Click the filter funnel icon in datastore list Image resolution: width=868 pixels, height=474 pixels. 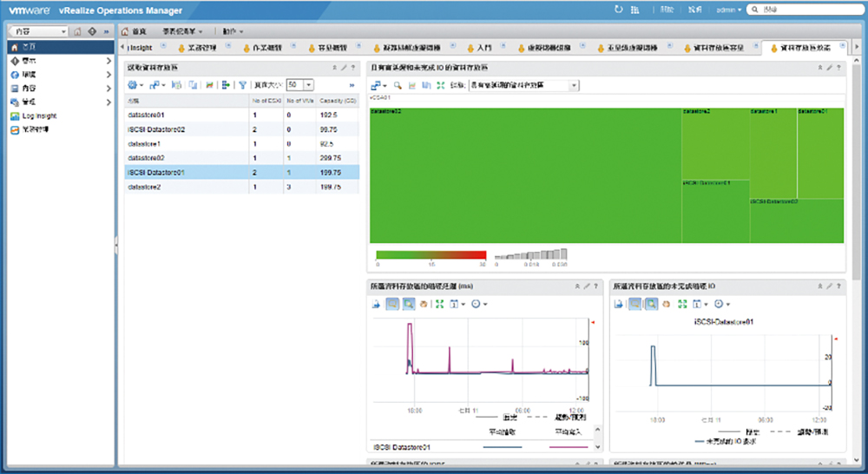pyautogui.click(x=242, y=85)
